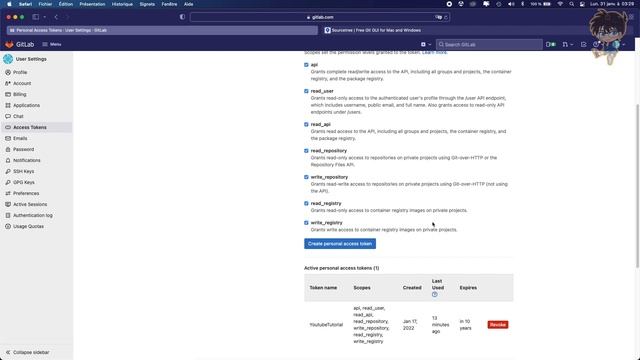Uncheck the write_registry scope checkbox
Image resolution: width=640 pixels, height=360 pixels.
306,223
